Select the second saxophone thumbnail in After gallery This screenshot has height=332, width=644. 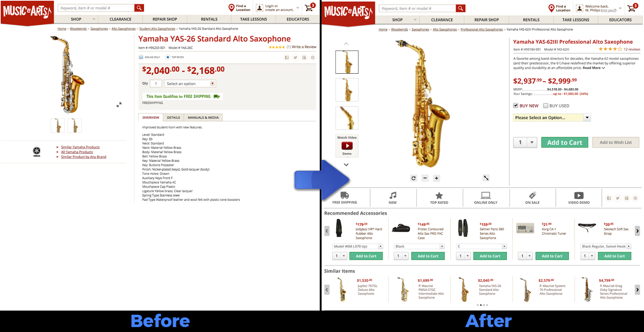[x=347, y=90]
